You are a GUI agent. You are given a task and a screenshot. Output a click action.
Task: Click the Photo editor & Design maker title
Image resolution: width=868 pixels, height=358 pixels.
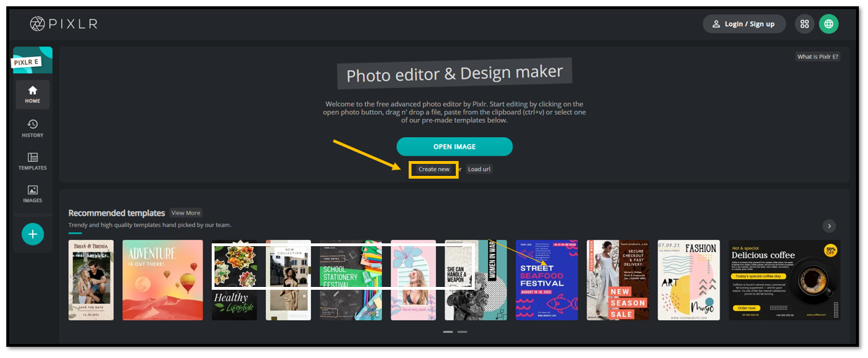pos(454,74)
